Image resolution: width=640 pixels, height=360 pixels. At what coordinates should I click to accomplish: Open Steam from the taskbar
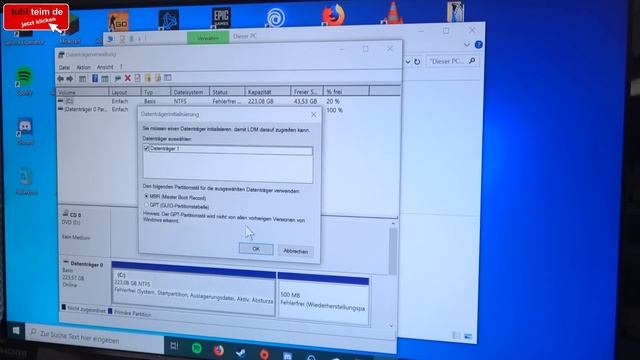pyautogui.click(x=241, y=353)
